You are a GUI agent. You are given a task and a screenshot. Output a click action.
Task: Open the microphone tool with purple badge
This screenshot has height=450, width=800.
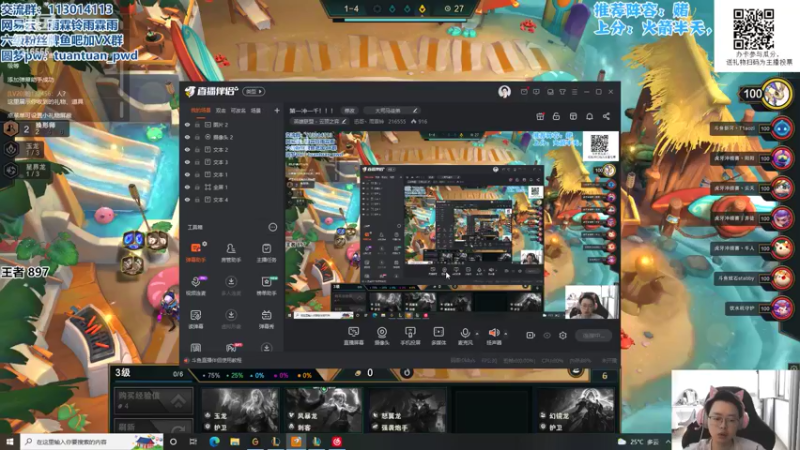[196, 286]
